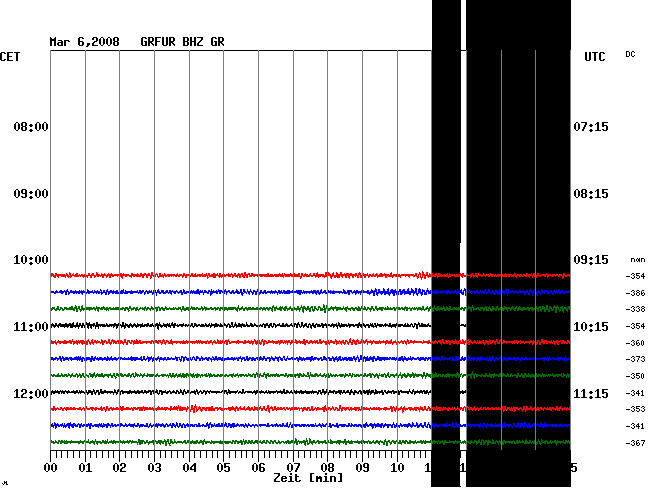The height and width of the screenshot is (494, 650).
Task: Select the -386 DC offset value
Action: tap(635, 293)
